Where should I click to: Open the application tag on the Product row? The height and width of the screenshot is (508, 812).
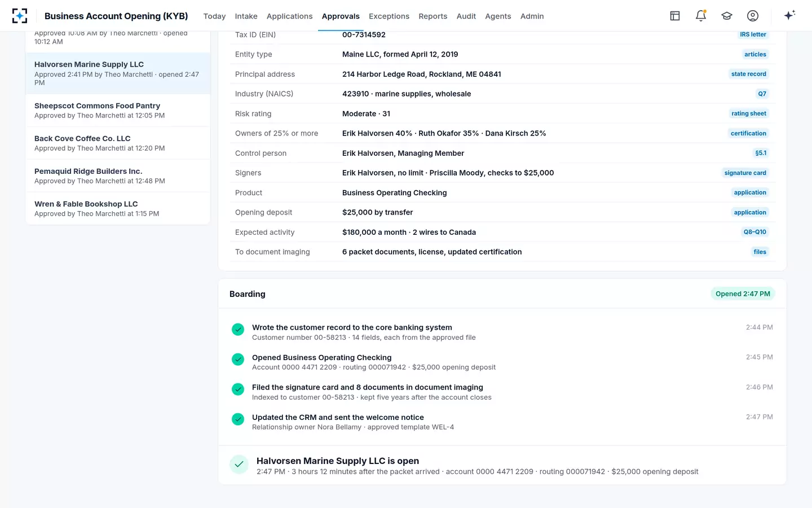(750, 192)
